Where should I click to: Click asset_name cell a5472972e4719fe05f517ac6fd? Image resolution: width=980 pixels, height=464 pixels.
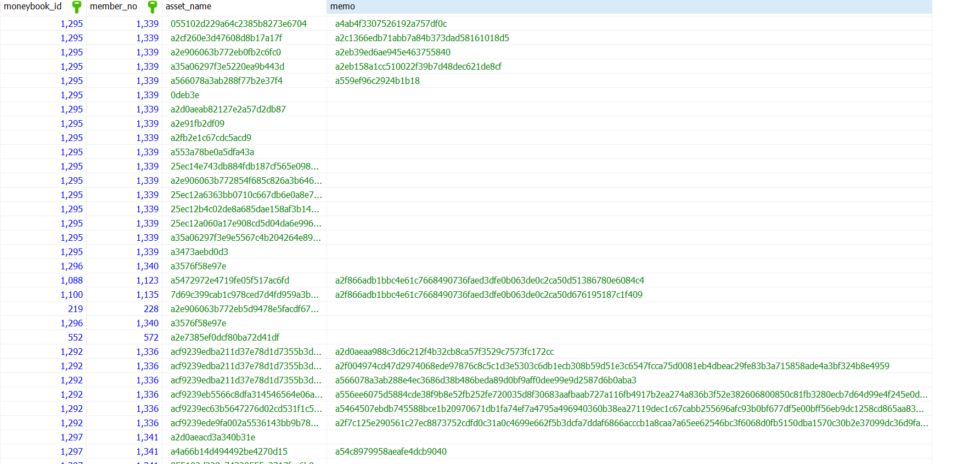coord(229,280)
